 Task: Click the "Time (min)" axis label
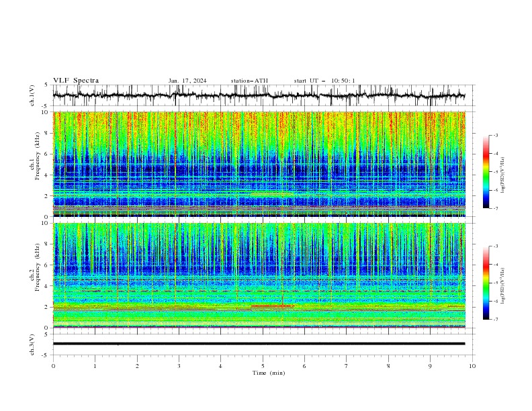pos(269,373)
